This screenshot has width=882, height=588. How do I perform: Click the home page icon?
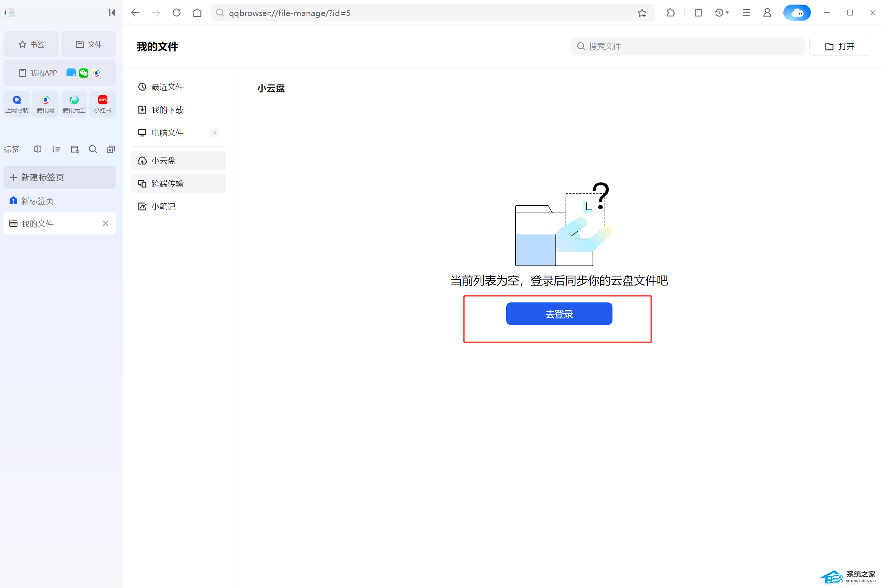(197, 13)
